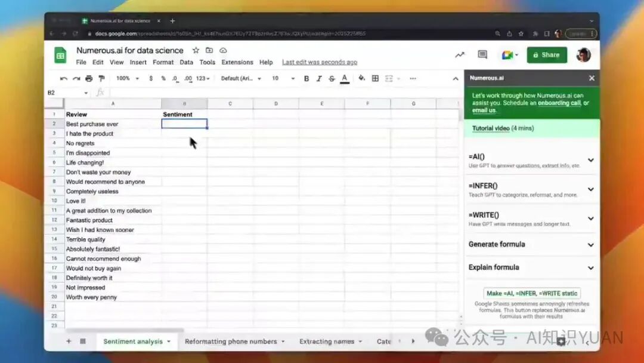Open the fill color bucket

point(361,78)
